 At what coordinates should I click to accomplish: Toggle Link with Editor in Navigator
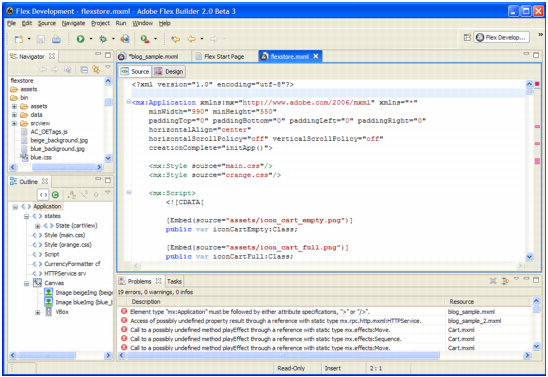(x=96, y=70)
